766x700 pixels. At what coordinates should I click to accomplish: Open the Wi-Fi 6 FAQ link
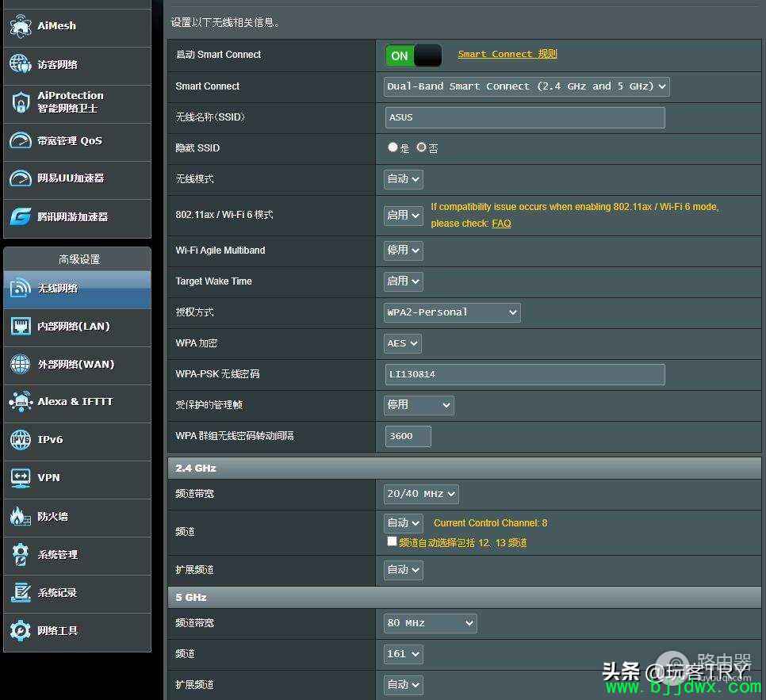click(501, 224)
